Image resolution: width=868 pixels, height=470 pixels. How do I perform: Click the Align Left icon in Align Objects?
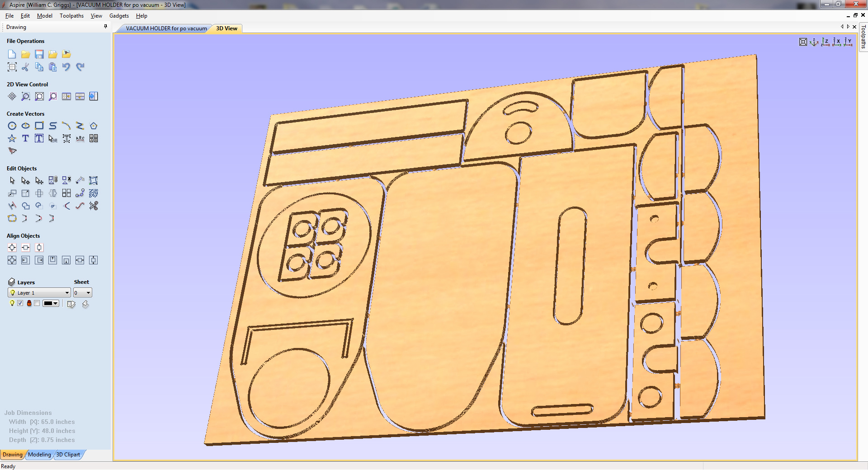(26, 260)
